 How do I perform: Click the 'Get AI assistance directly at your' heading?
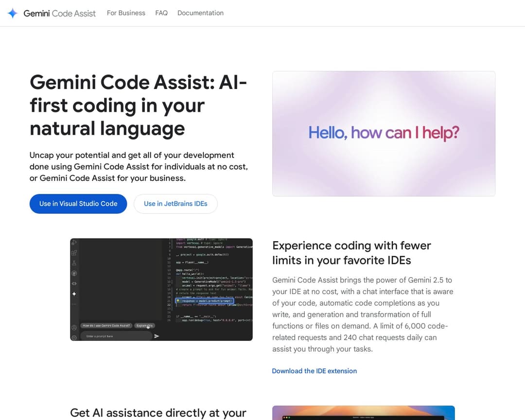coord(158,413)
